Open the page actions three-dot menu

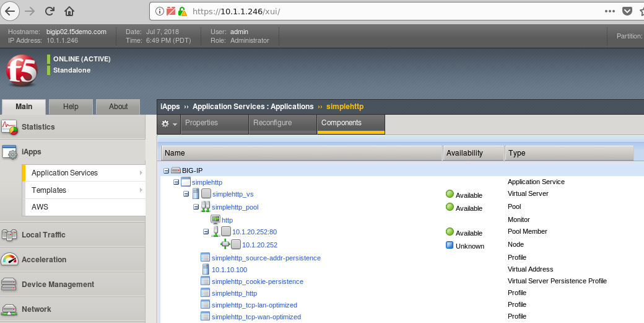pyautogui.click(x=610, y=11)
